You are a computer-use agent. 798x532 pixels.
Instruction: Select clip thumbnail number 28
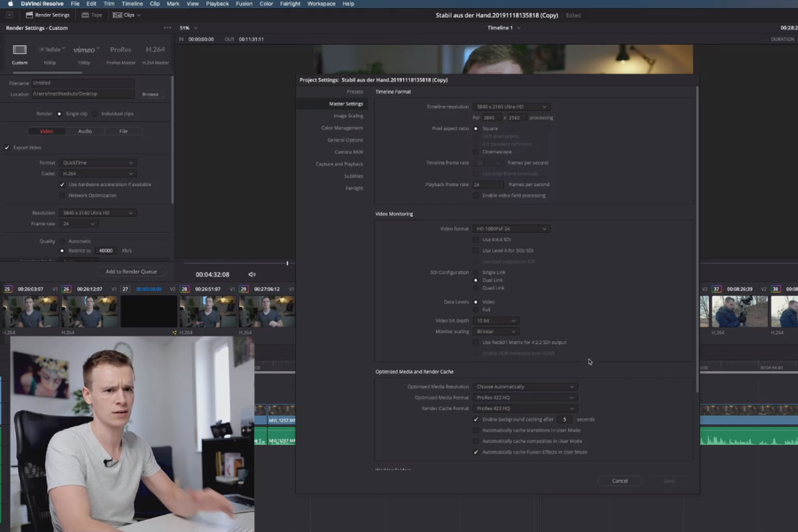(208, 311)
